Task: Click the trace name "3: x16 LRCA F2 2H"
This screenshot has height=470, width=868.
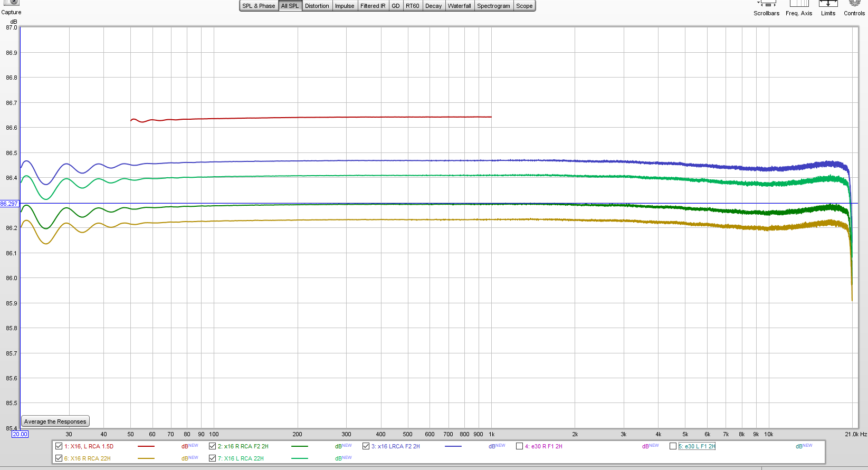Action: (x=396, y=446)
